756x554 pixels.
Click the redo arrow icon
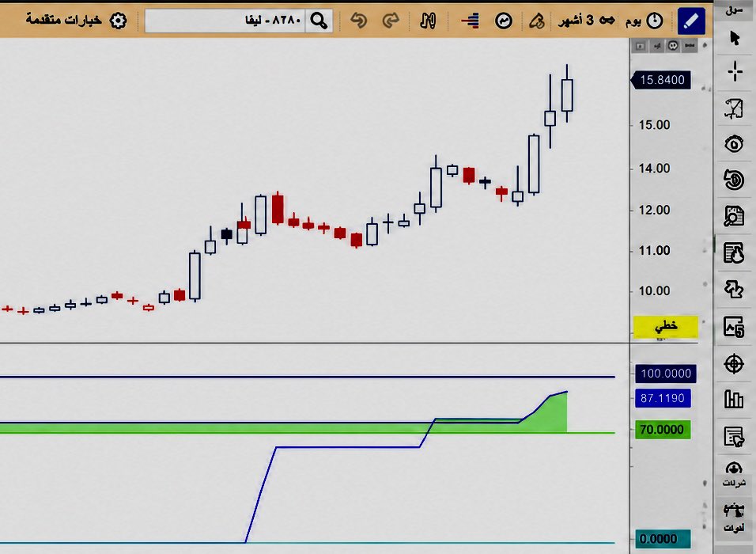point(391,21)
